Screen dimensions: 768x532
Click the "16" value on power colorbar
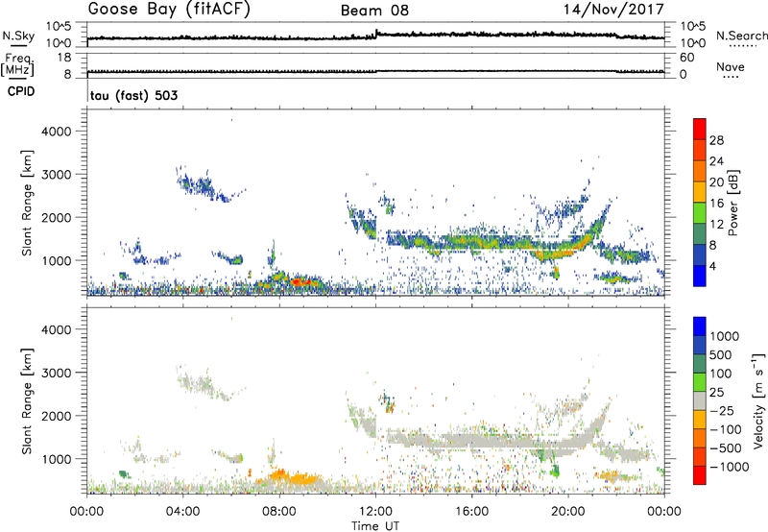tap(716, 204)
